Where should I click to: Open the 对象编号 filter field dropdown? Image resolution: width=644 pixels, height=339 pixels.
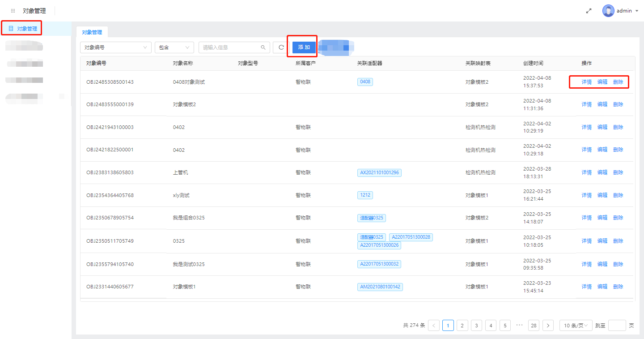115,47
